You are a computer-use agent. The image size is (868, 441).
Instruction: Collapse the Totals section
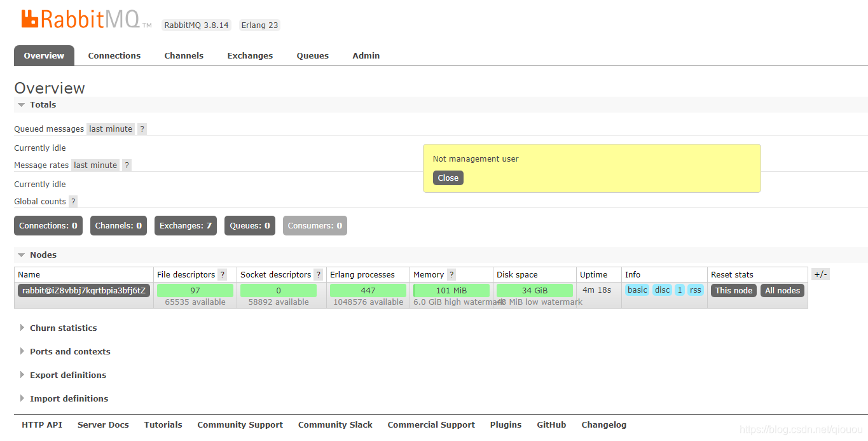pos(37,104)
